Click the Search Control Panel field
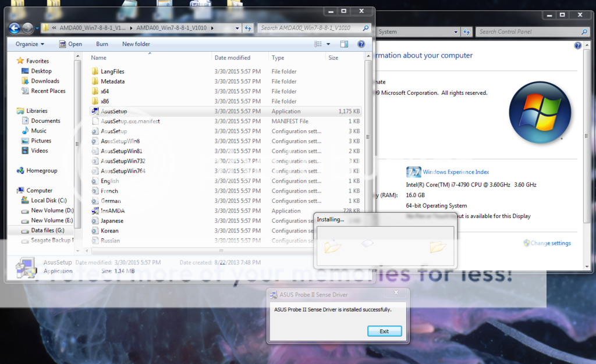Screen dimensions: 596x364 click(x=532, y=32)
